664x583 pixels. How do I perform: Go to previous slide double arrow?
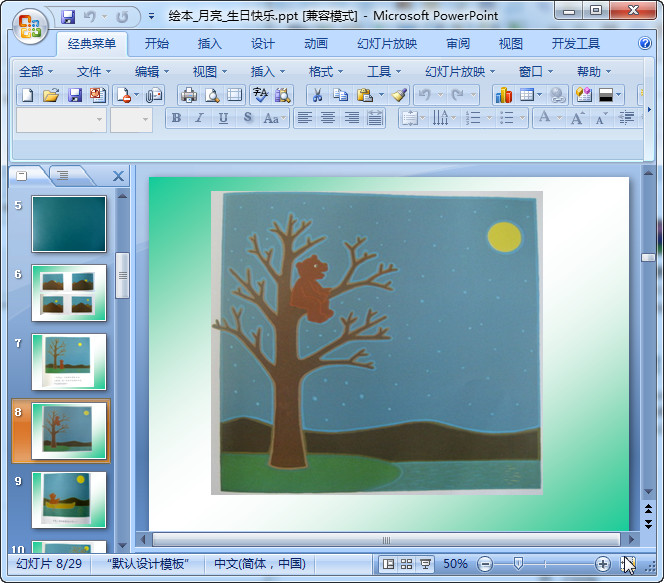648,509
